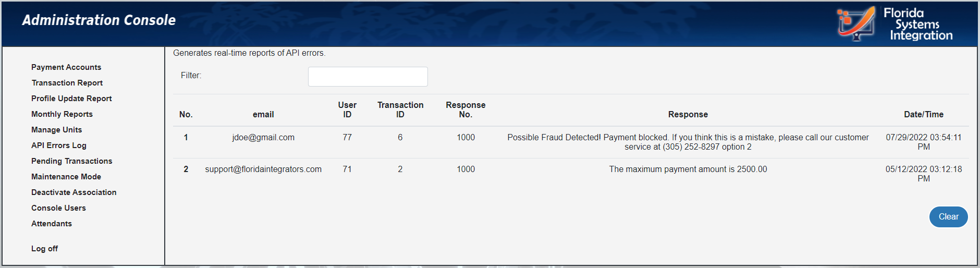Image resolution: width=980 pixels, height=268 pixels.
Task: Click the Date/Time column header
Action: tap(923, 115)
